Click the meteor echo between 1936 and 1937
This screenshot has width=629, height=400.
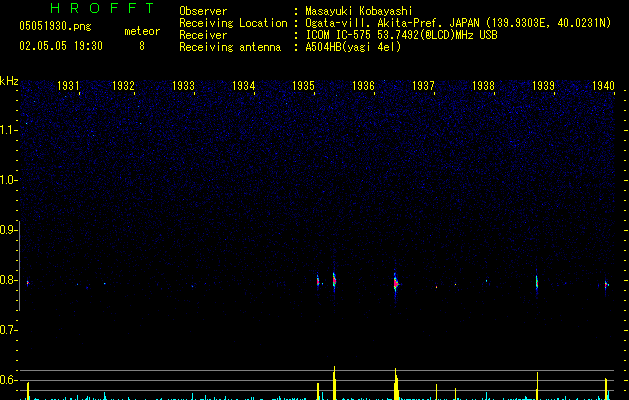point(396,283)
